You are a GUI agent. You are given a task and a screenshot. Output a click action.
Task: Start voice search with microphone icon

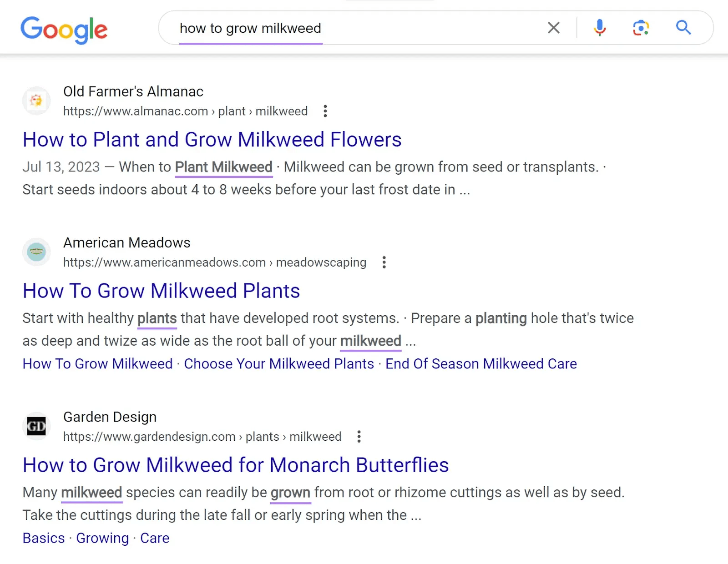[x=600, y=28]
